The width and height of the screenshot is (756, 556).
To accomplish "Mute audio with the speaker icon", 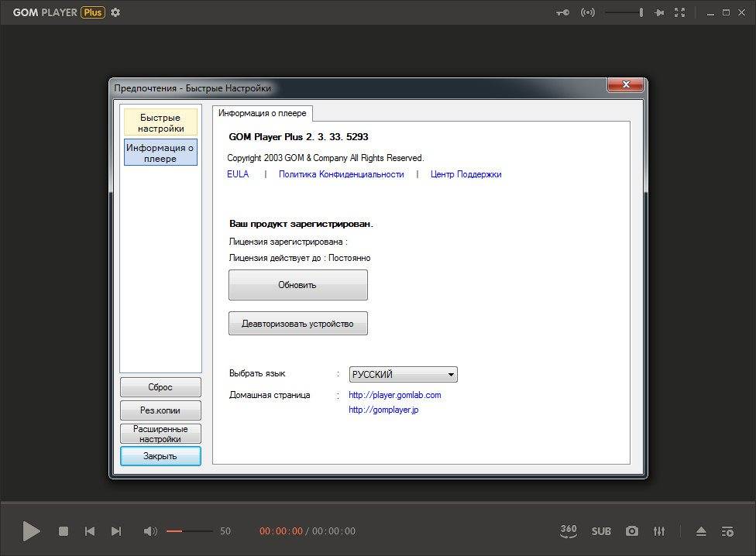I will 150,531.
